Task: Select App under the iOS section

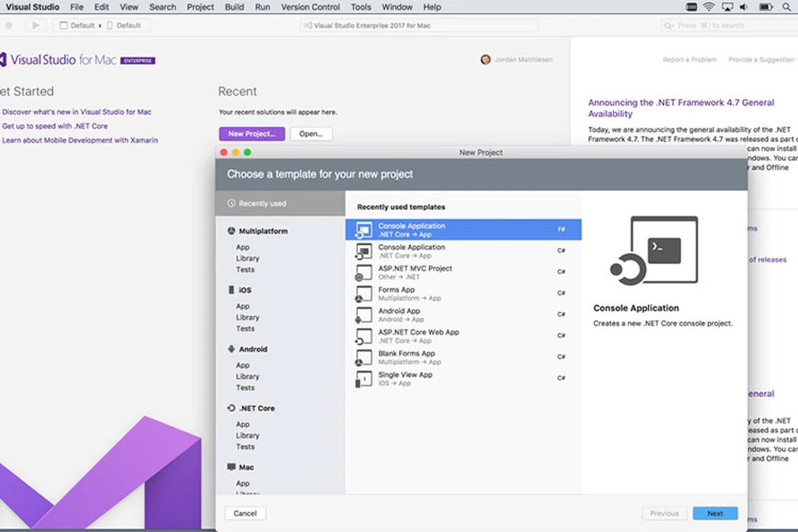Action: [x=243, y=306]
